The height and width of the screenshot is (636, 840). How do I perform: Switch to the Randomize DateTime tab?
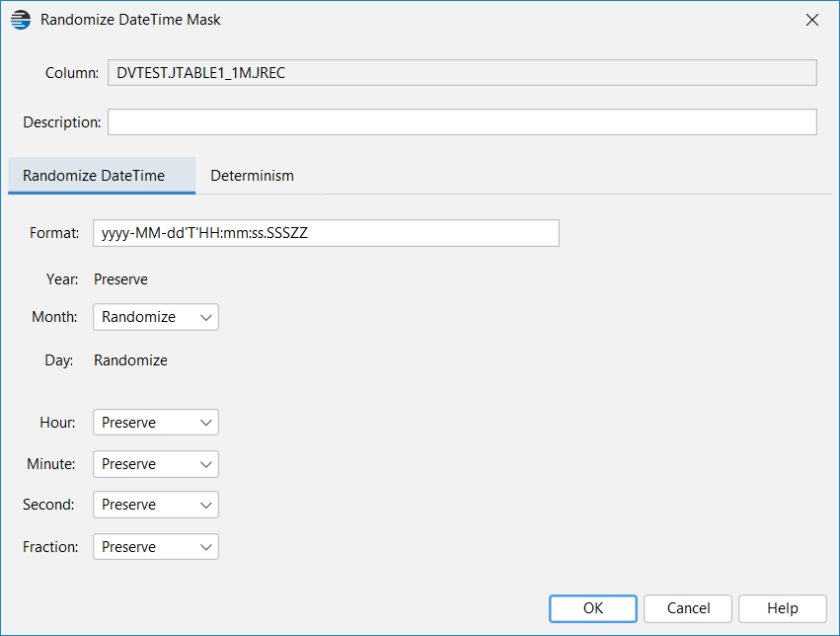pos(102,175)
